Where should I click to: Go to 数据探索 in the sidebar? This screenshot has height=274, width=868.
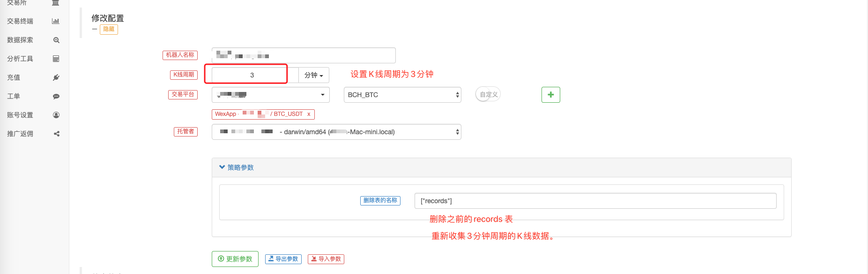coord(20,40)
